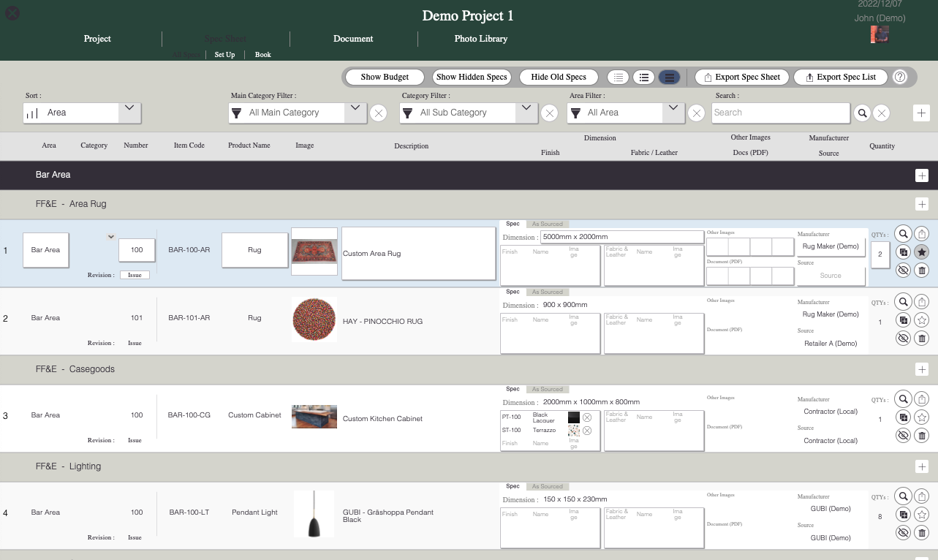The height and width of the screenshot is (560, 938).
Task: Open the share icon for the PINOCCHIO RUG row
Action: (x=921, y=302)
